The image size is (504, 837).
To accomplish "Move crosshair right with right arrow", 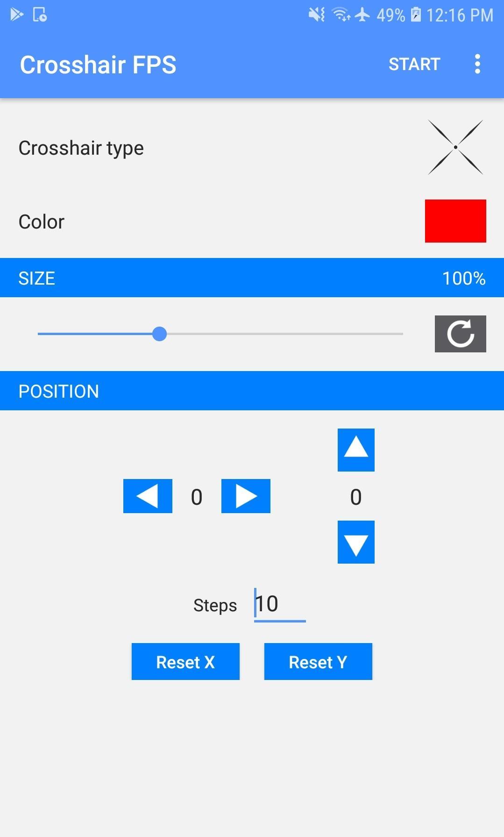I will click(246, 496).
